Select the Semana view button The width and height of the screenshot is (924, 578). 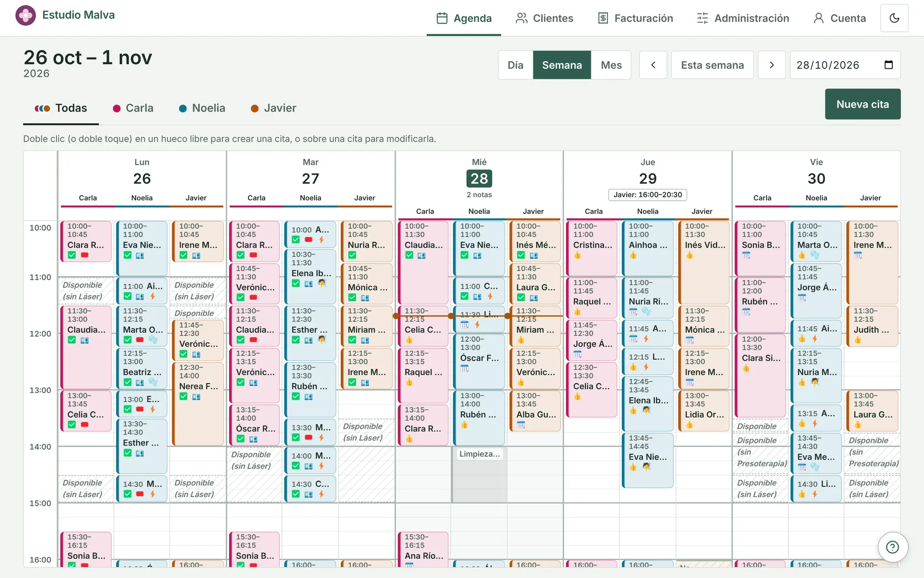562,65
